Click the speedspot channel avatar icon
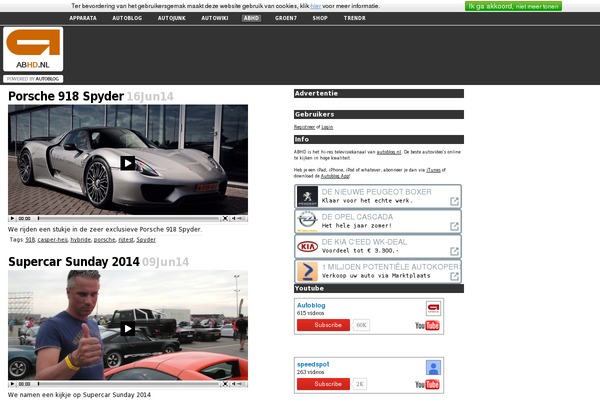Viewport: 600px width, 400px height. (433, 367)
